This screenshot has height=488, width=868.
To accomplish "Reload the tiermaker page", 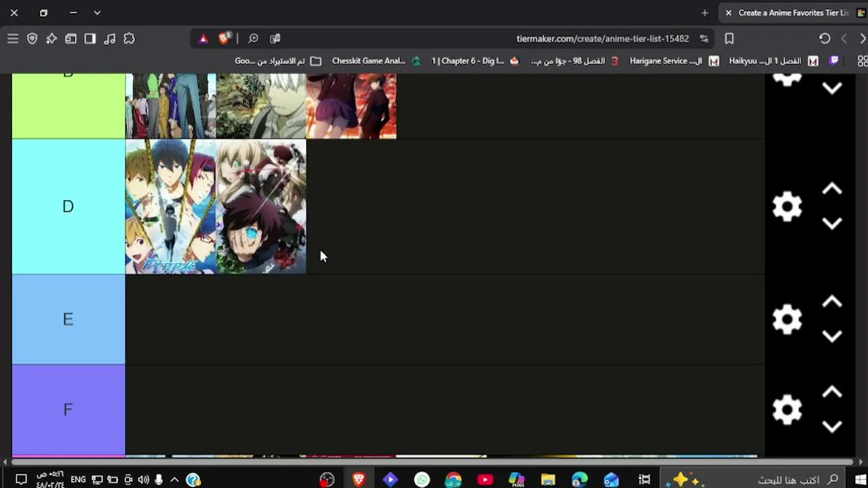I will (825, 39).
